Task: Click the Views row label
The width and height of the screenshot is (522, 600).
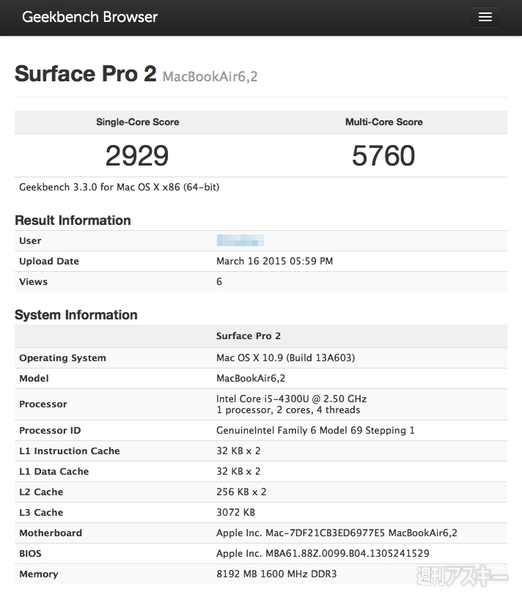Action: 33,282
